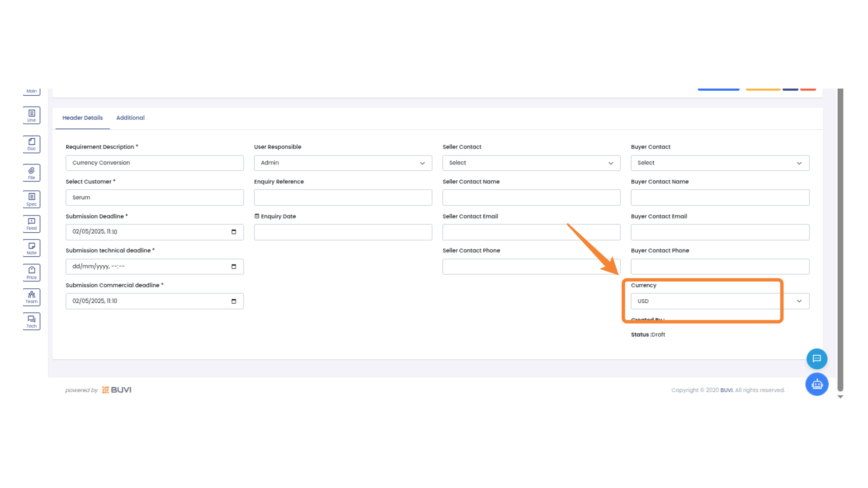Open the Feed sidebar icon
Image resolution: width=868 pixels, height=488 pixels.
point(32,224)
